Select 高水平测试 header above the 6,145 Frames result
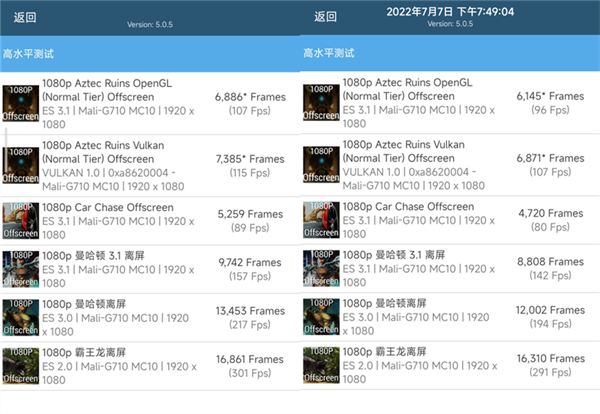The height and width of the screenshot is (414, 600). pos(328,54)
